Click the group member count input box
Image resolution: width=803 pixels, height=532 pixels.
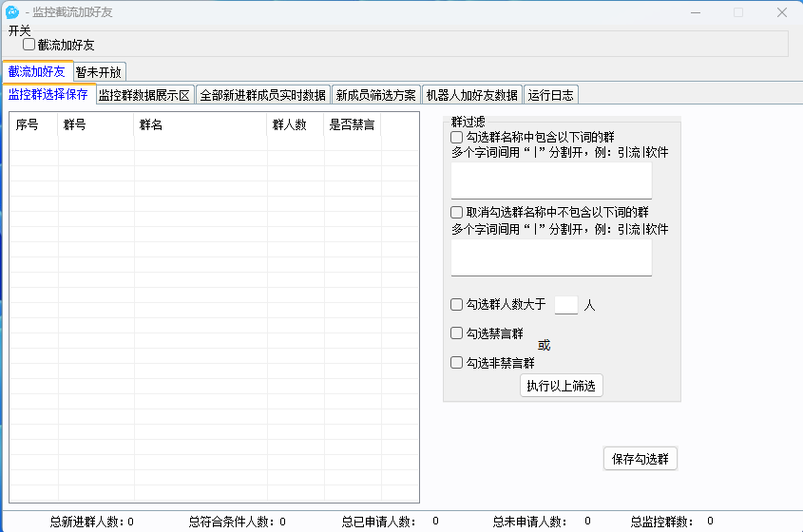pyautogui.click(x=565, y=305)
